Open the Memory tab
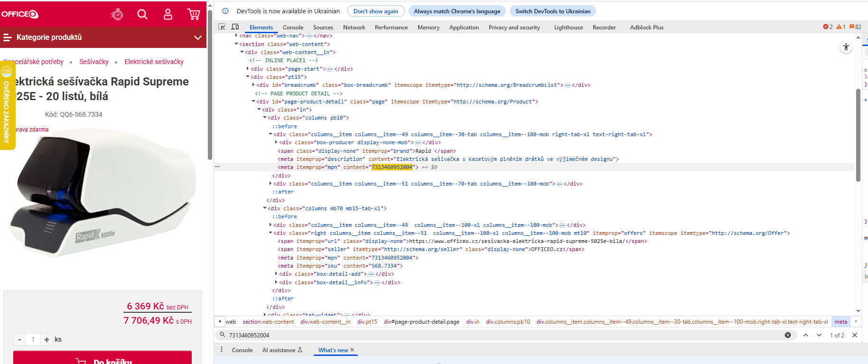The width and height of the screenshot is (868, 364). [429, 28]
